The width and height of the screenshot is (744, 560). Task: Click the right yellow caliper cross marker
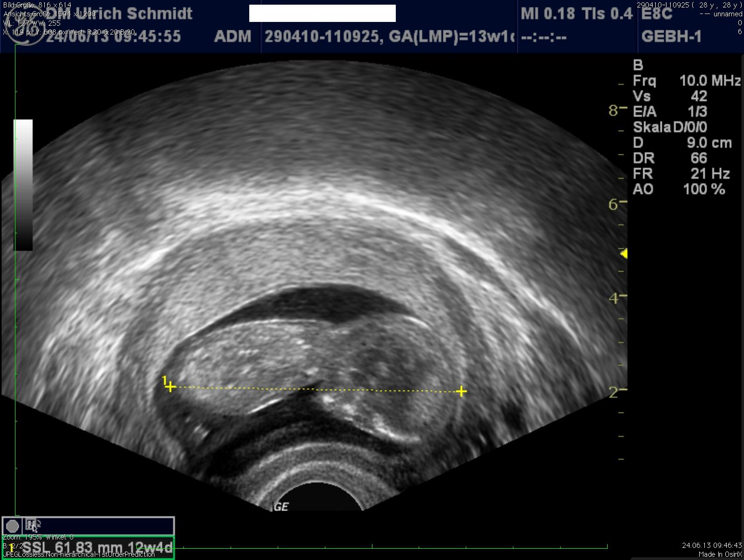click(461, 391)
